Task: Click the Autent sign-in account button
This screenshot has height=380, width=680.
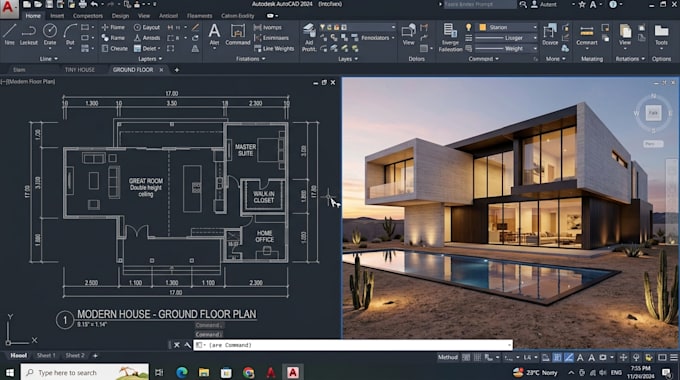Action: pyautogui.click(x=544, y=4)
